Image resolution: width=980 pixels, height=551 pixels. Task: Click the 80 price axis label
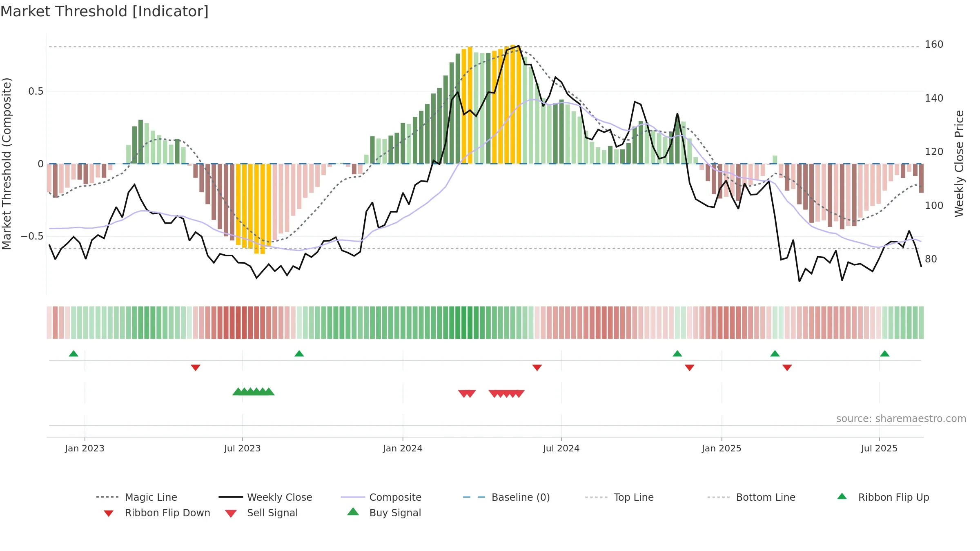(x=931, y=259)
